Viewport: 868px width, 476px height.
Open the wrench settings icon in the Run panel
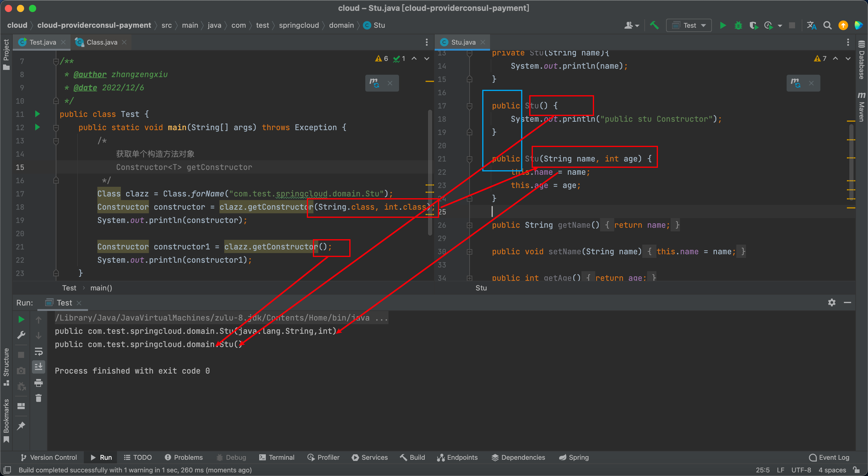point(21,335)
